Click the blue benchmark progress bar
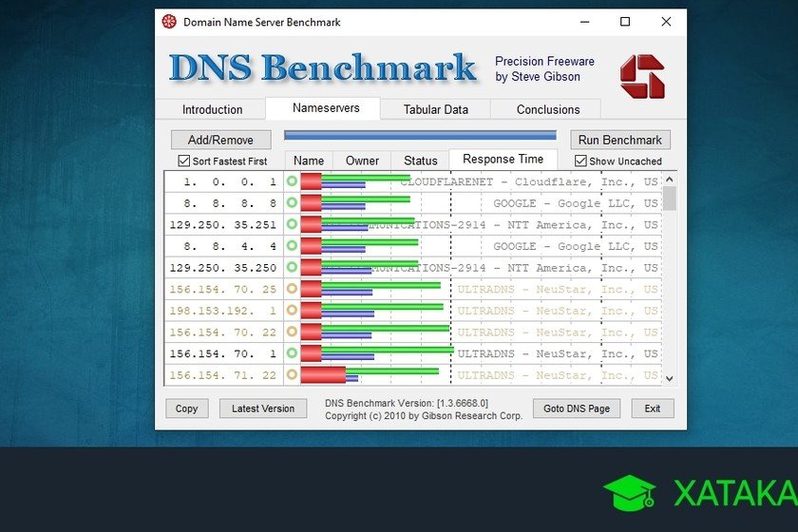798x532 pixels. point(420,136)
